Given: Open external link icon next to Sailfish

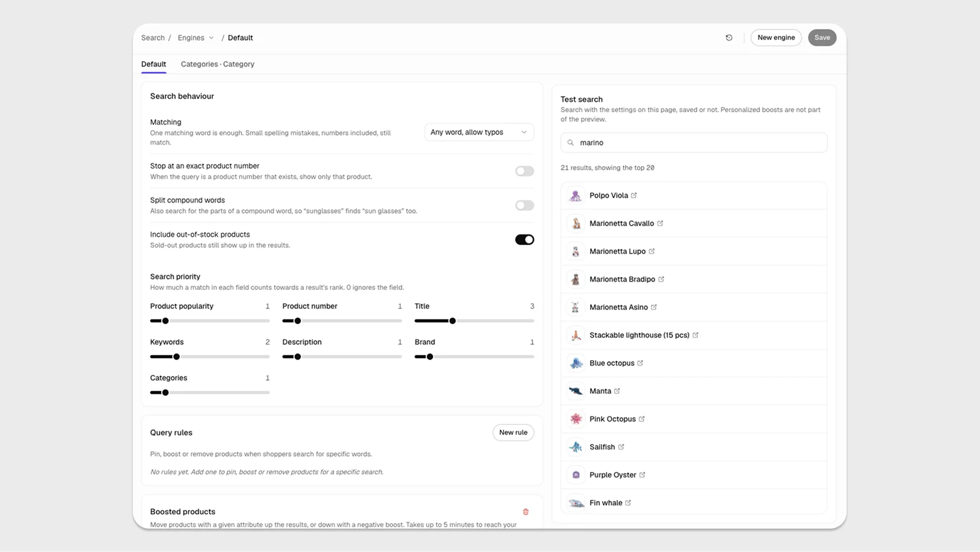Looking at the screenshot, I should 621,447.
